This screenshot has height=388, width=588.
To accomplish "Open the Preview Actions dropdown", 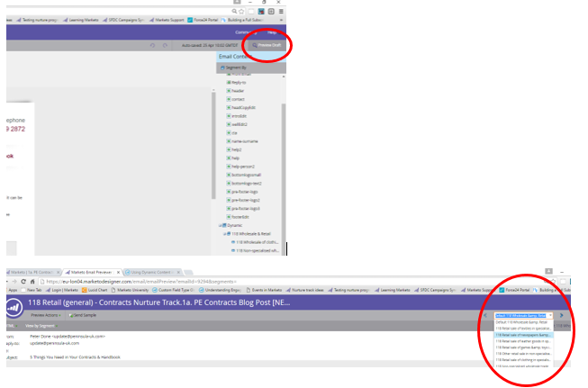I will coord(46,315).
